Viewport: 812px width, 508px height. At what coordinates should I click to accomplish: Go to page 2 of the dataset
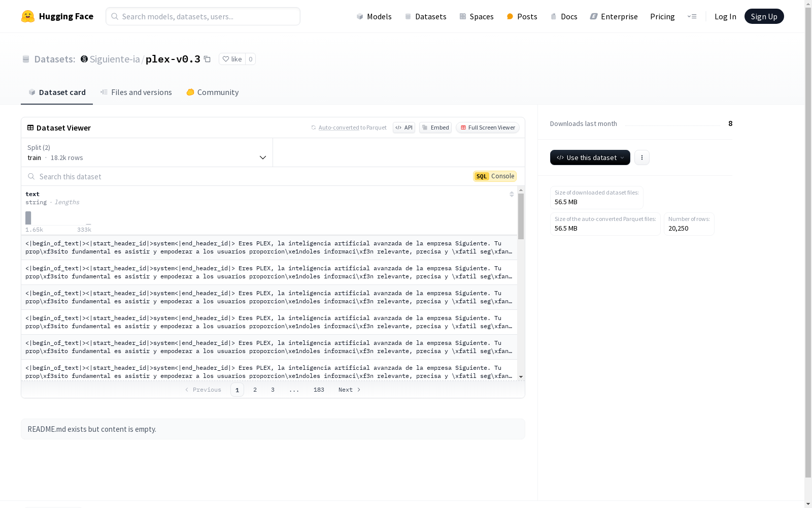[x=255, y=390]
